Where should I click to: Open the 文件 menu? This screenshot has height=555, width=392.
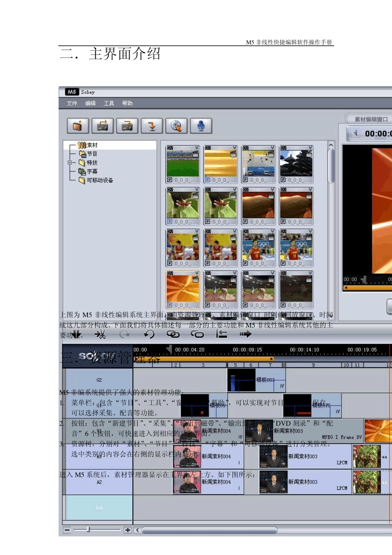click(72, 103)
